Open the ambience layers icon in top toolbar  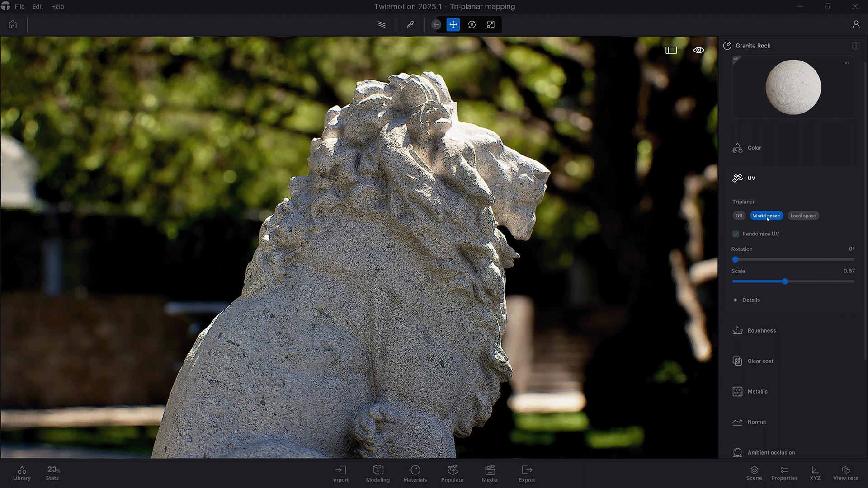pos(382,24)
